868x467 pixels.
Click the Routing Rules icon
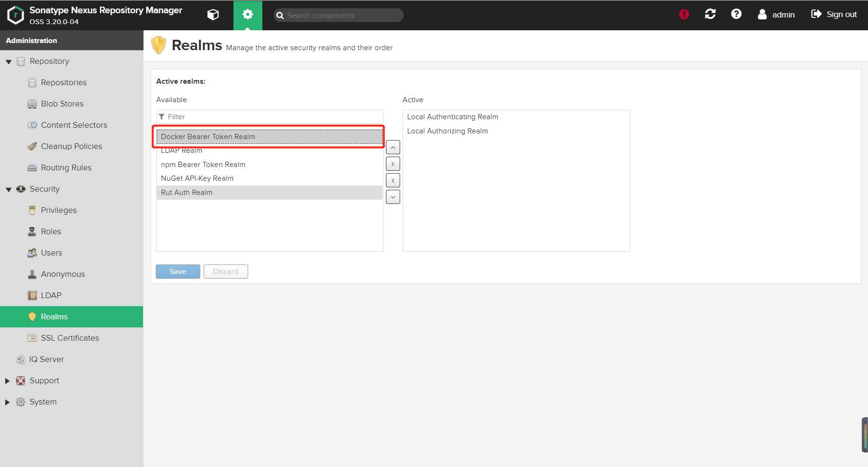click(32, 167)
